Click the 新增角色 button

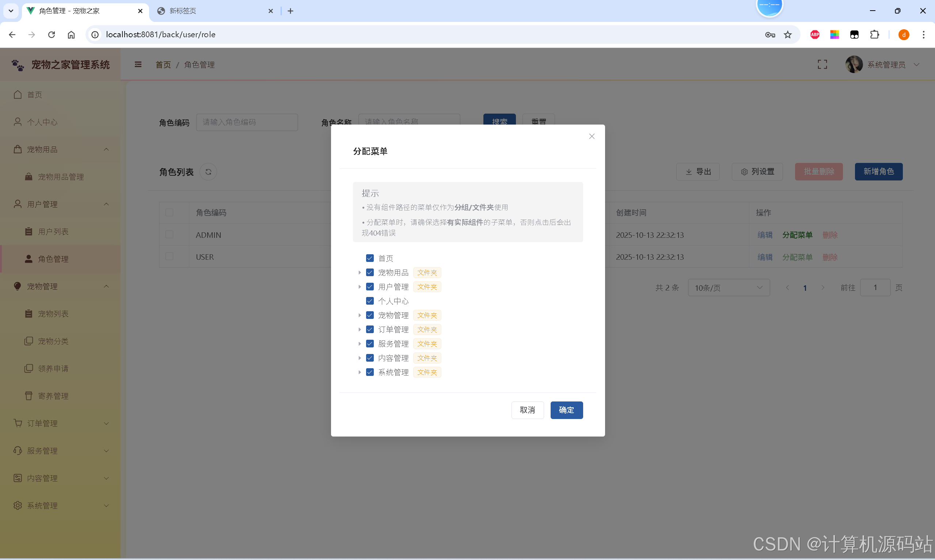(x=879, y=172)
